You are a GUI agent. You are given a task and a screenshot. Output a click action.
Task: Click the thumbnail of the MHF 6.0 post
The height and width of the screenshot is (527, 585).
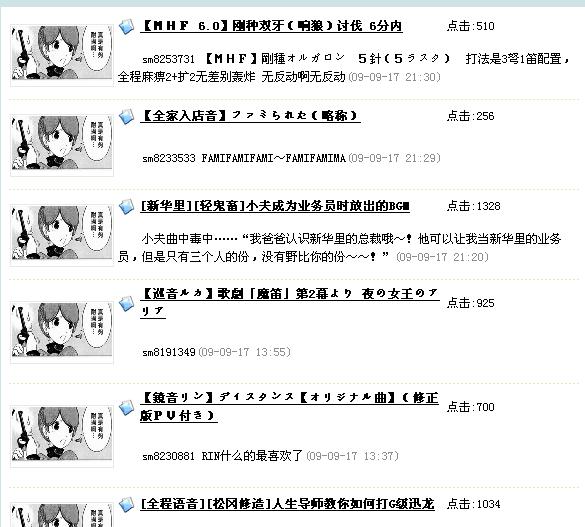(x=62, y=55)
